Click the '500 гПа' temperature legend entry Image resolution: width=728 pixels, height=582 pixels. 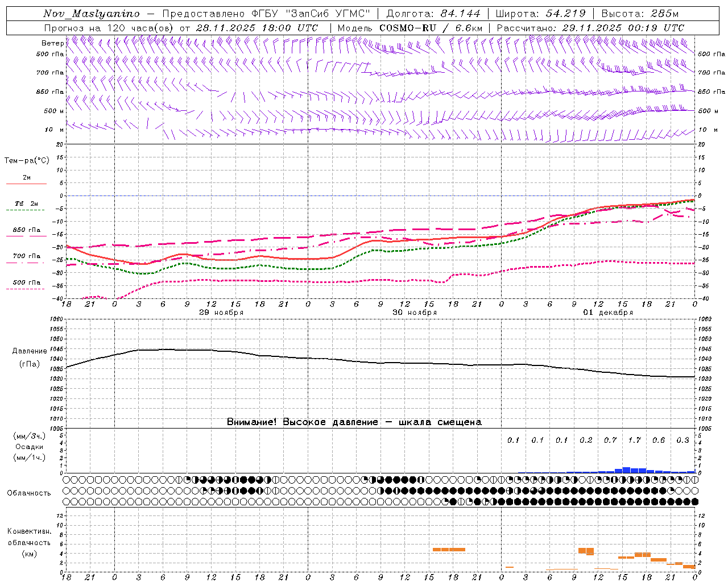click(26, 282)
